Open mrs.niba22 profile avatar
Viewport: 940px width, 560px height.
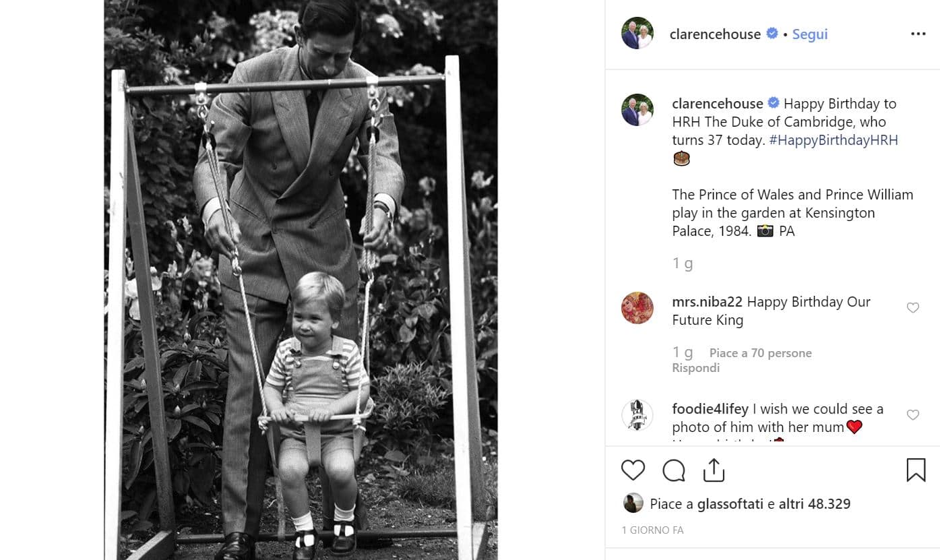point(637,308)
